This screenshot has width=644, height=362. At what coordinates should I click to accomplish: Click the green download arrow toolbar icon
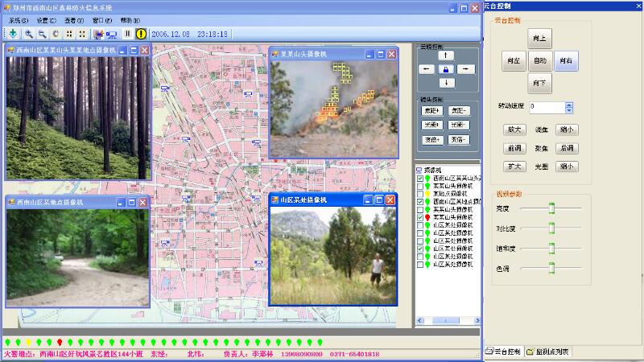(x=13, y=34)
